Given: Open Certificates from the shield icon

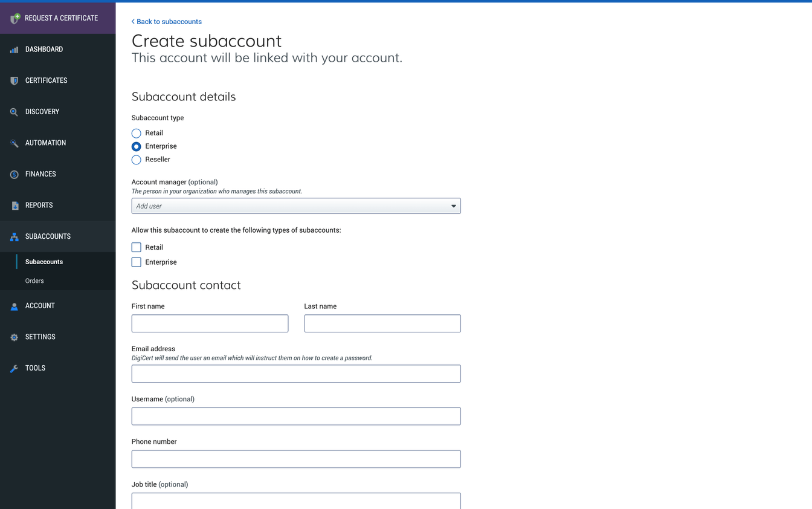Looking at the screenshot, I should pyautogui.click(x=13, y=80).
